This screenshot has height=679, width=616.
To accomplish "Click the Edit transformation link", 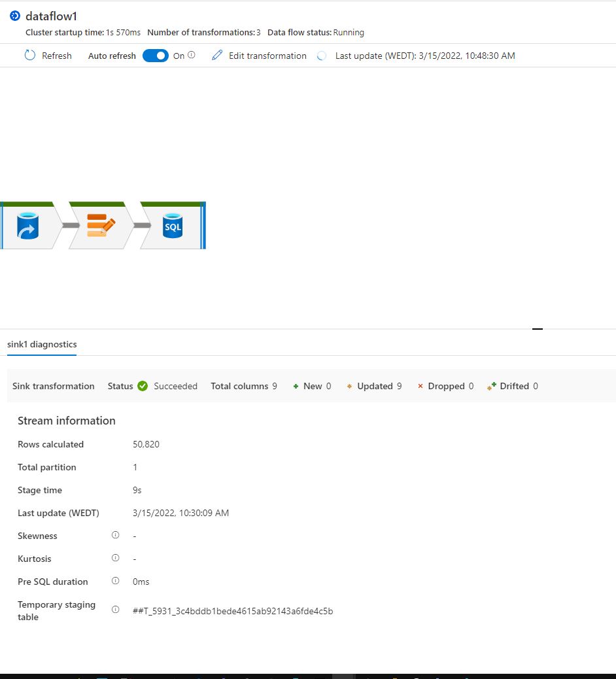I will [267, 56].
